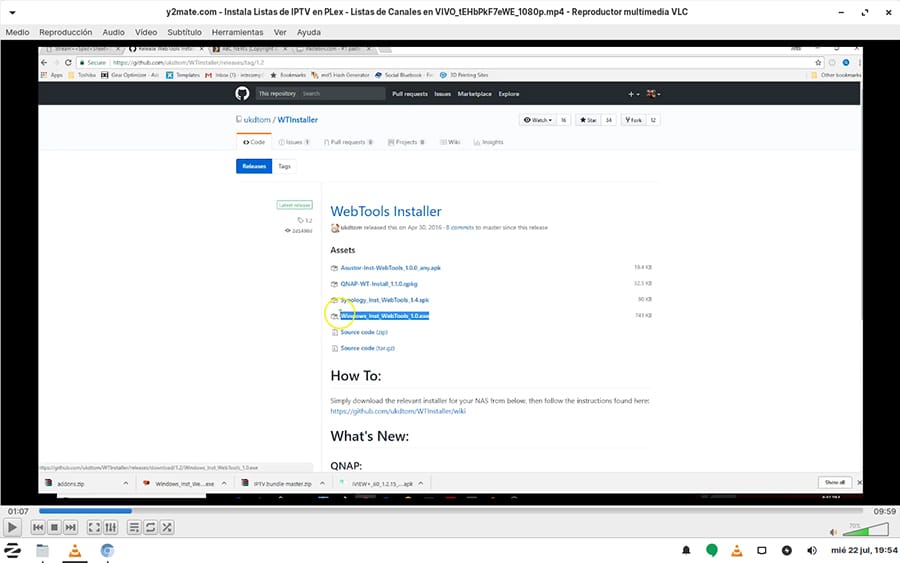Open the Subtítulo menu

[184, 32]
